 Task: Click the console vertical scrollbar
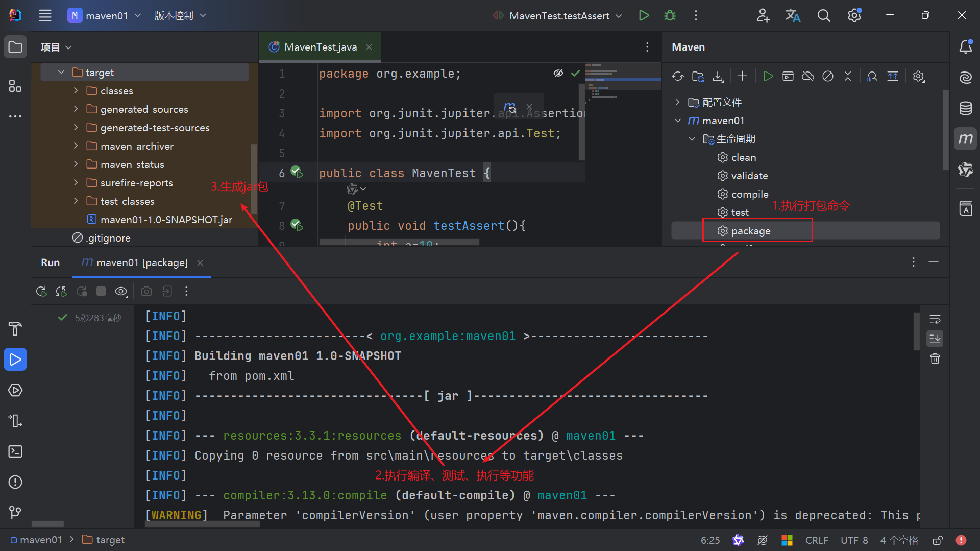click(x=916, y=331)
